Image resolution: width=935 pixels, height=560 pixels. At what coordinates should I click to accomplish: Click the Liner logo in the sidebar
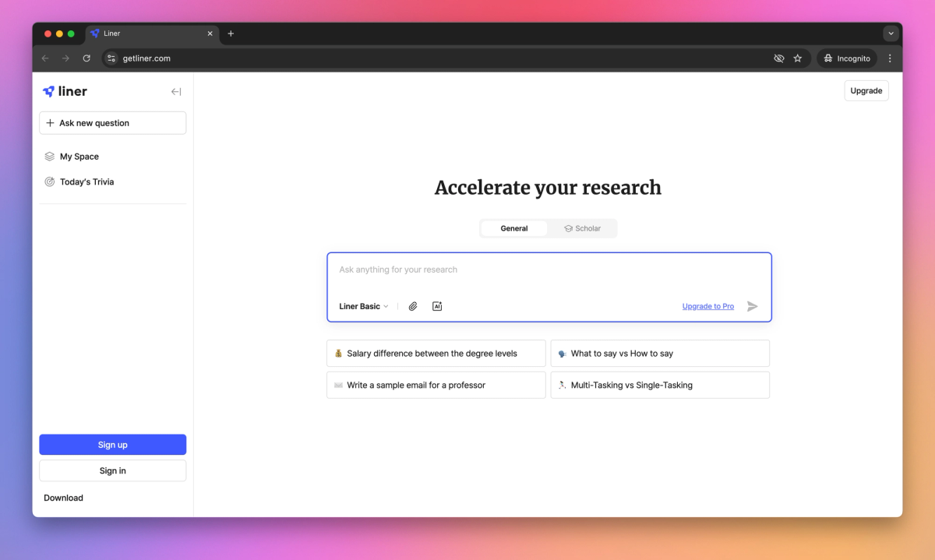[65, 91]
